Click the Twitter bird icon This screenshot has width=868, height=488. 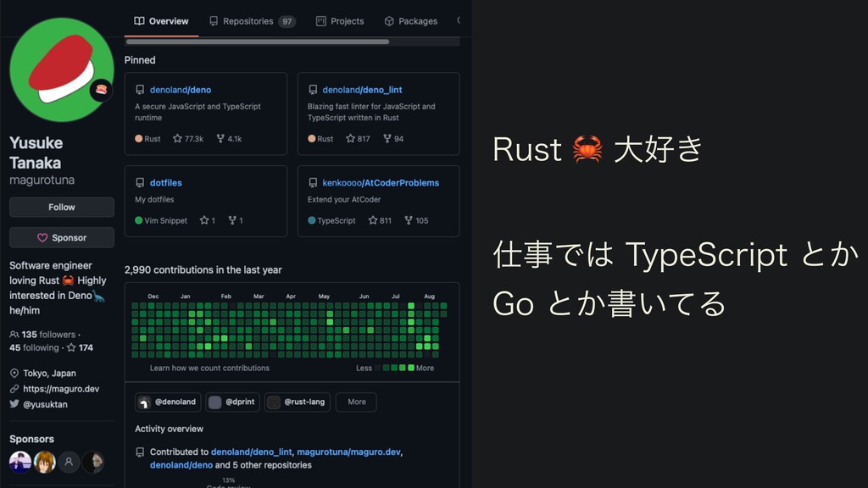point(14,404)
